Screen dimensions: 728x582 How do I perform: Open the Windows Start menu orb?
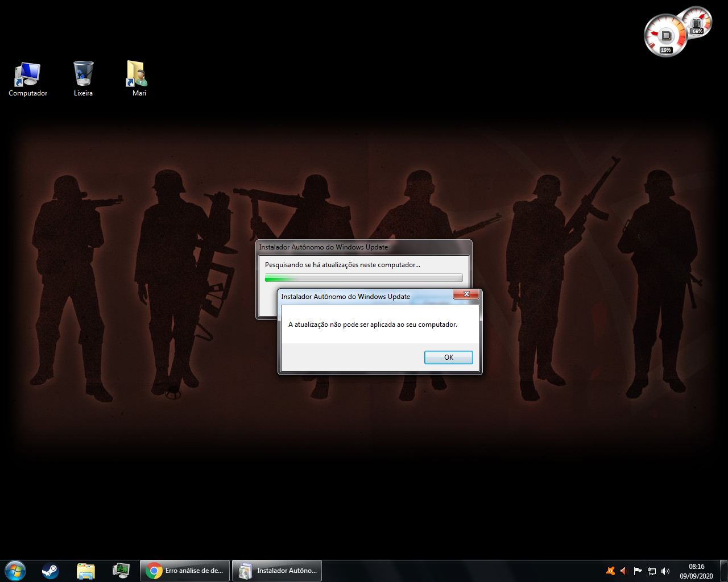[15, 571]
